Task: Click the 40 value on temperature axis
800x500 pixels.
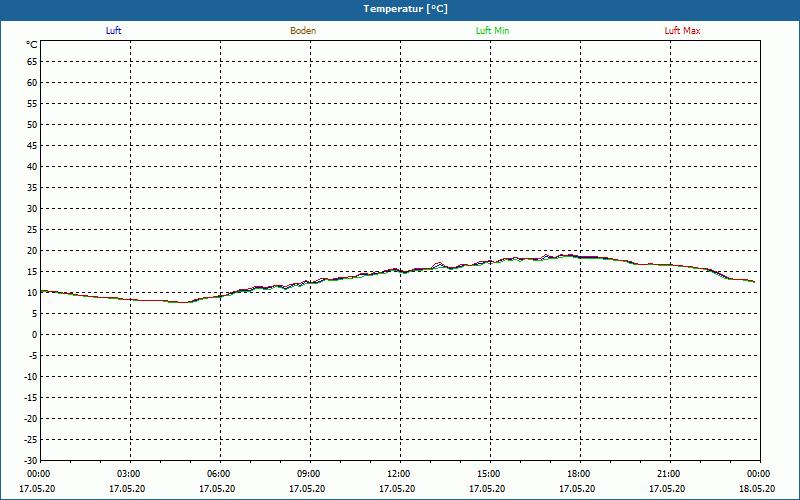Action: point(32,167)
